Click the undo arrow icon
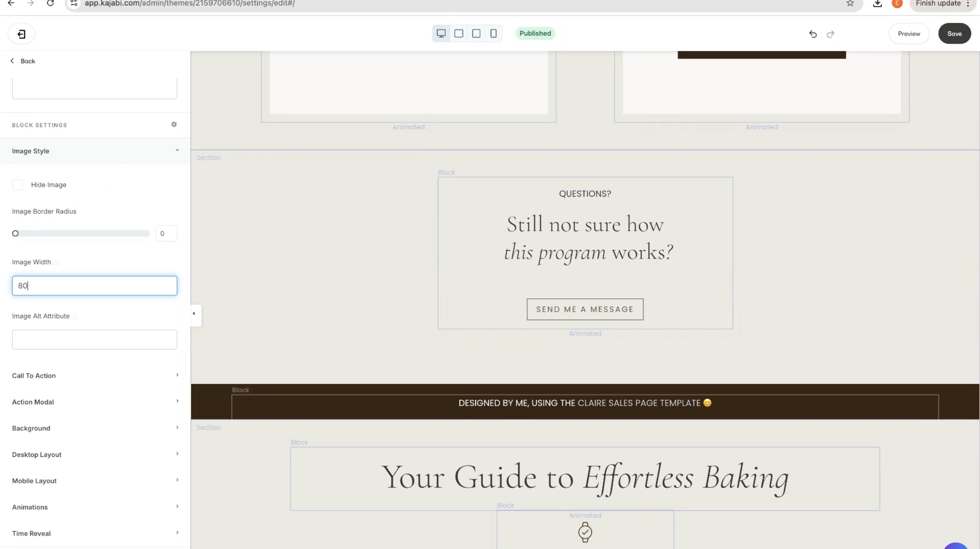 click(x=813, y=34)
